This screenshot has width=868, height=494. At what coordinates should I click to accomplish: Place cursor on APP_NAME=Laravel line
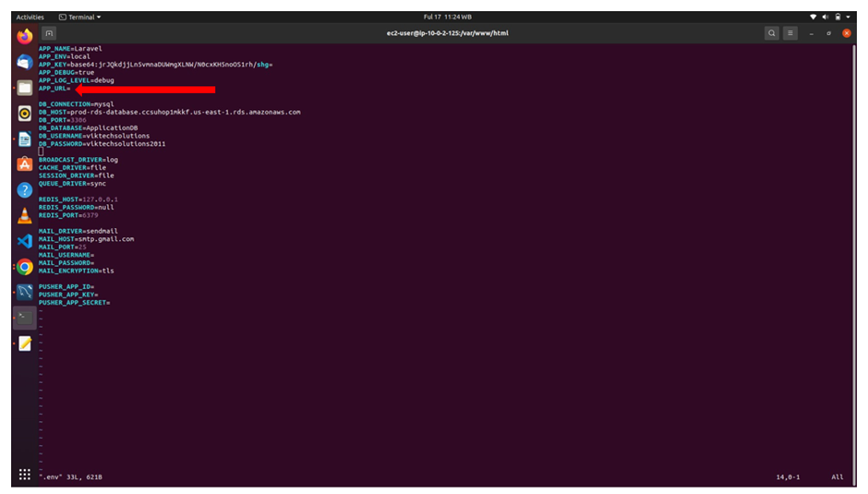click(x=70, y=49)
